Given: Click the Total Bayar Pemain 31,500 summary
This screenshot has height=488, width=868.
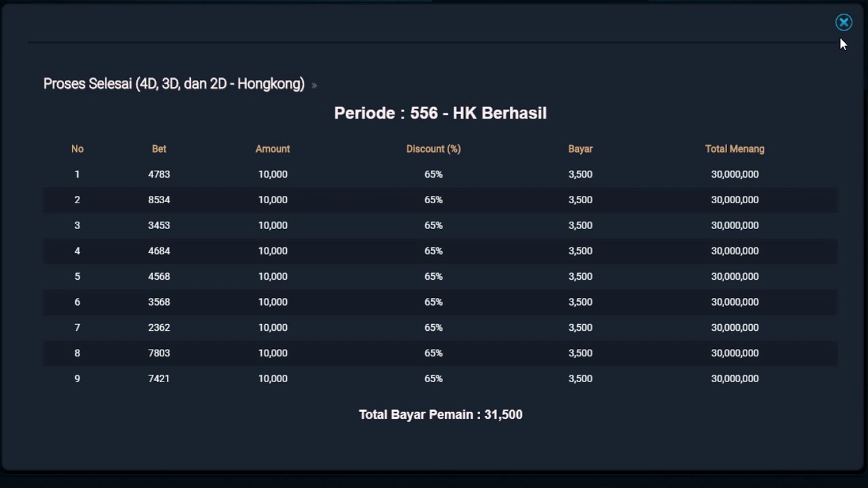Looking at the screenshot, I should [440, 415].
